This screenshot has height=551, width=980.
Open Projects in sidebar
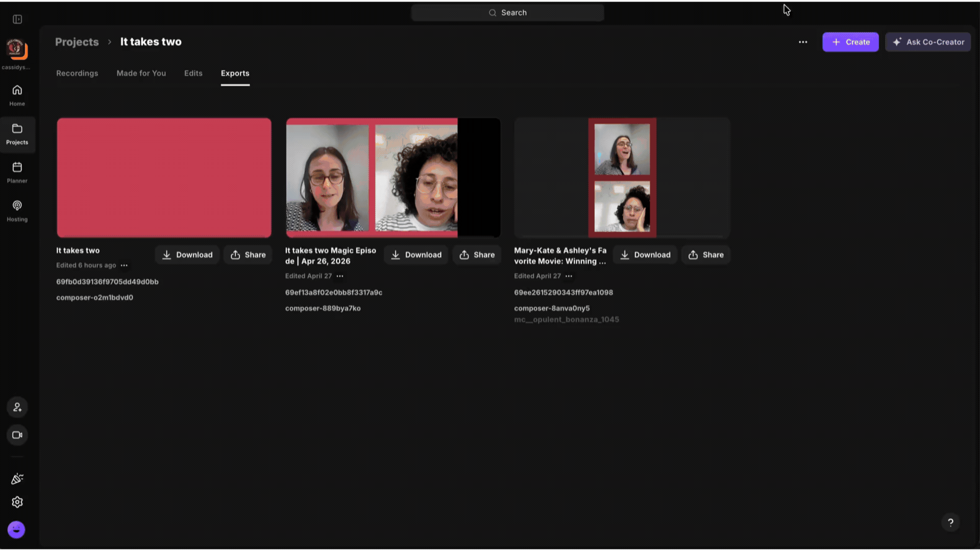click(17, 135)
